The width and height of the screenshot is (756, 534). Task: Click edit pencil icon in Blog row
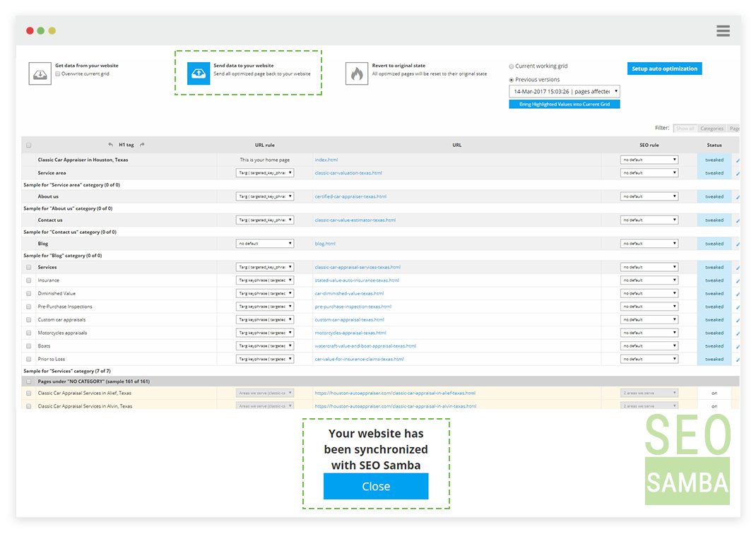click(737, 244)
